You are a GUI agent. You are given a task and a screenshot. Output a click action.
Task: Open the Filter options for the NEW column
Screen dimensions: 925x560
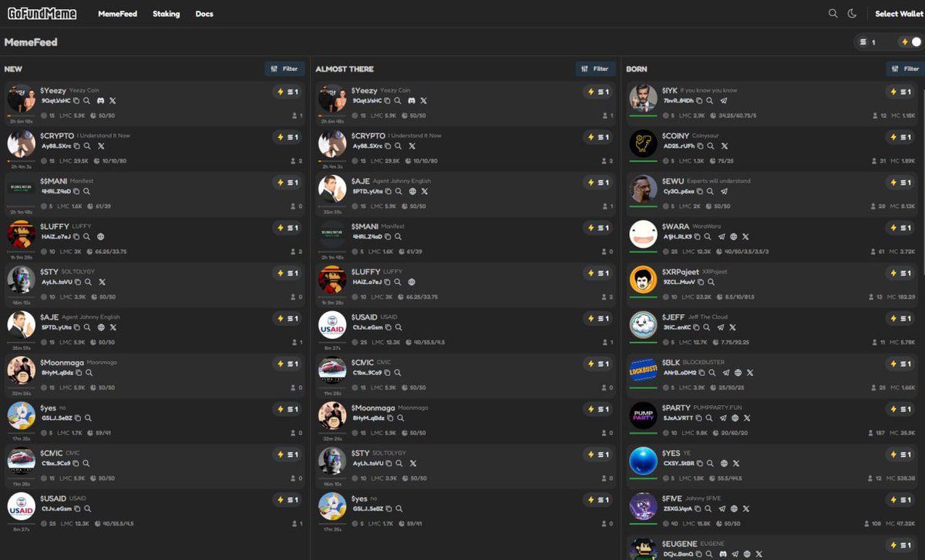[284, 69]
